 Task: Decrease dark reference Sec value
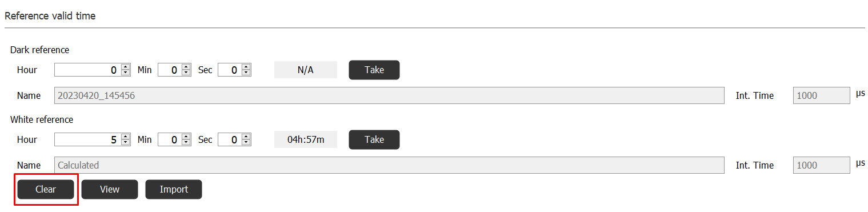click(x=246, y=73)
